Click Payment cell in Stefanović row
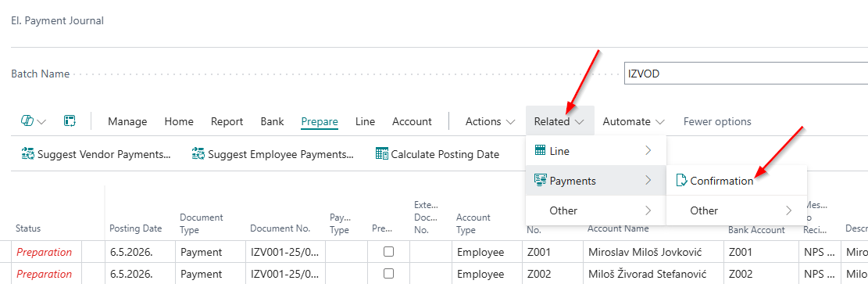868x284 pixels. [210, 274]
